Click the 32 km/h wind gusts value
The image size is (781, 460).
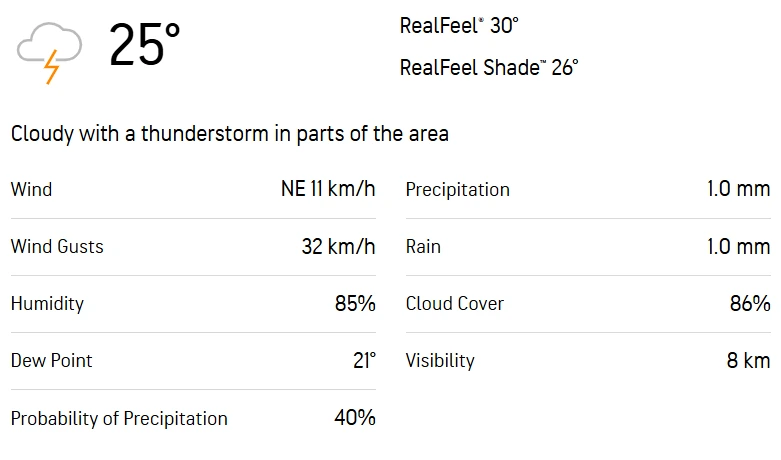click(x=338, y=246)
